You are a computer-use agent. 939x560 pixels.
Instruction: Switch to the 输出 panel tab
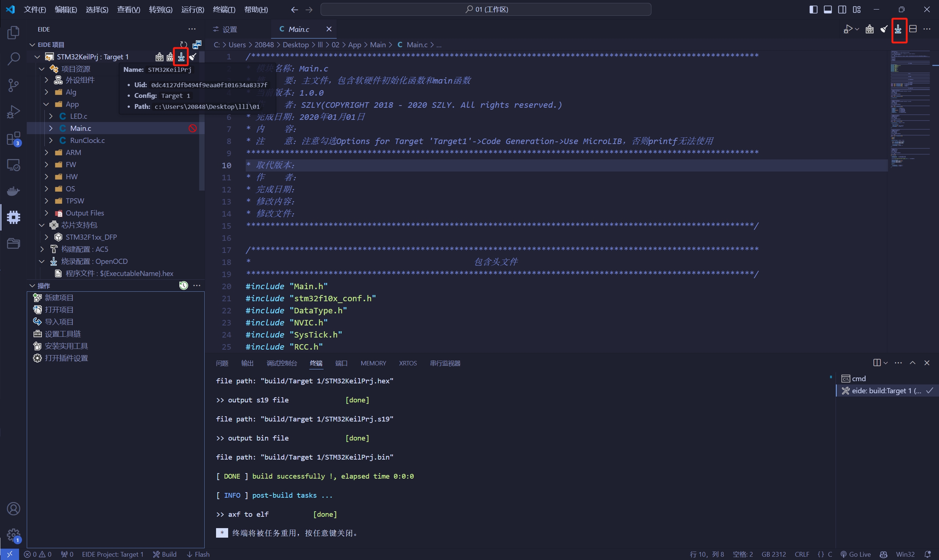[247, 363]
